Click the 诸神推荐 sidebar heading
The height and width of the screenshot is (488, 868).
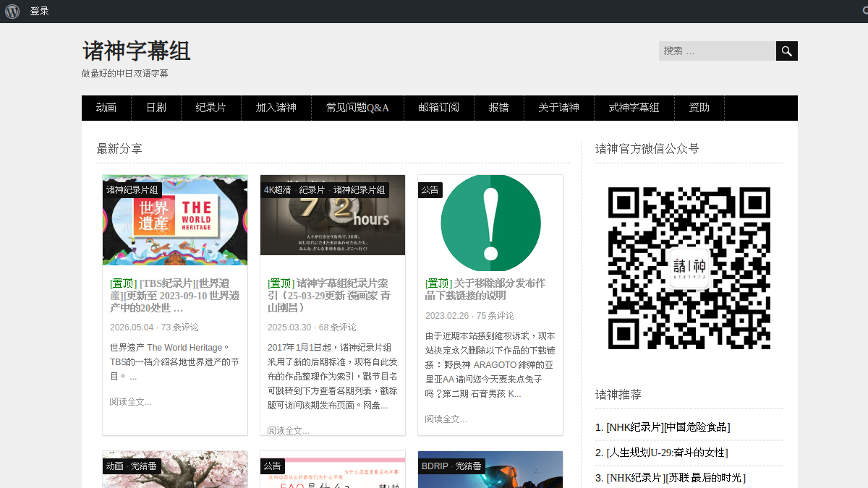point(618,395)
